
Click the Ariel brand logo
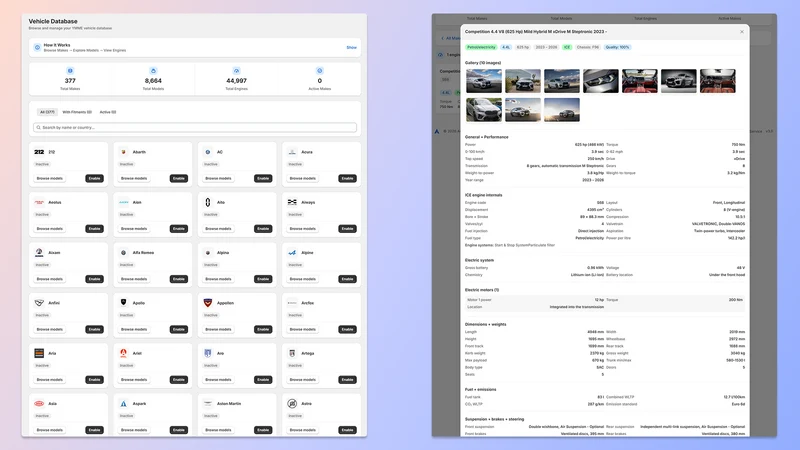coord(123,353)
